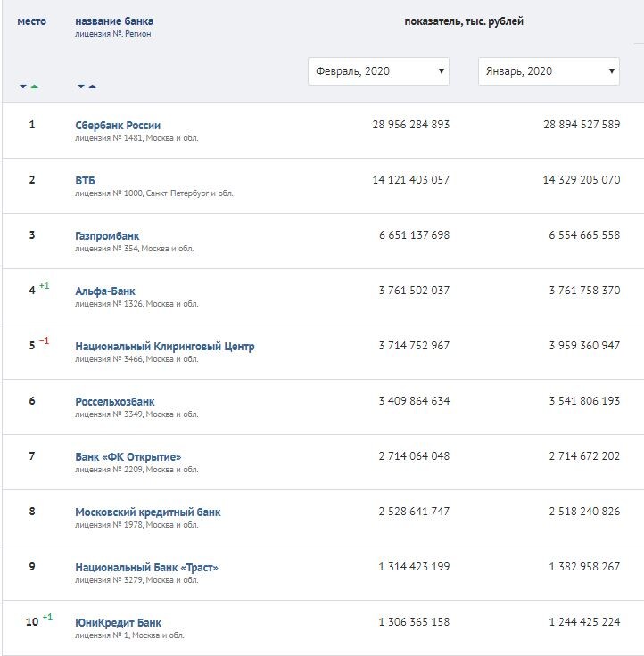Select Национальный Банк «Траст» link
Viewport: 644px width, 656px height.
146,568
